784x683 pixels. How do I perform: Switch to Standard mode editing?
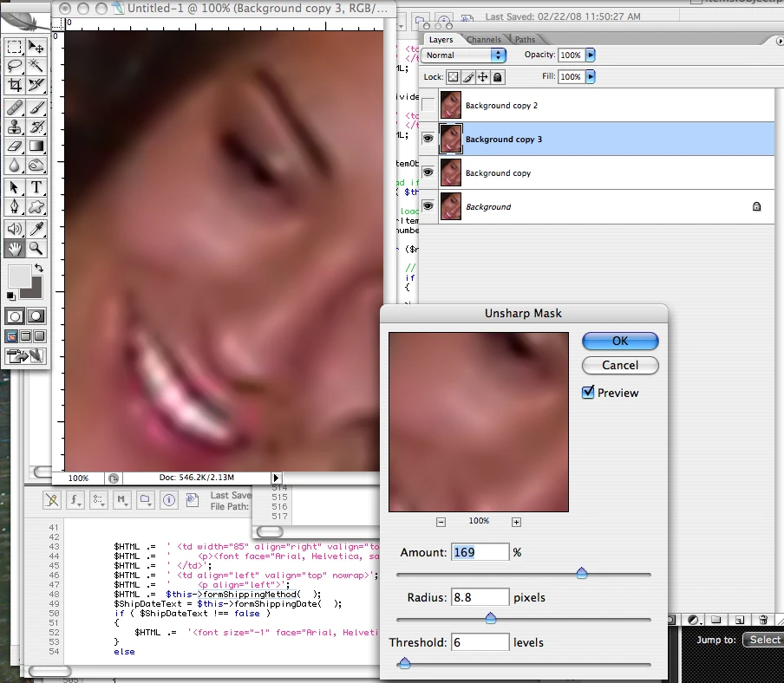point(15,316)
